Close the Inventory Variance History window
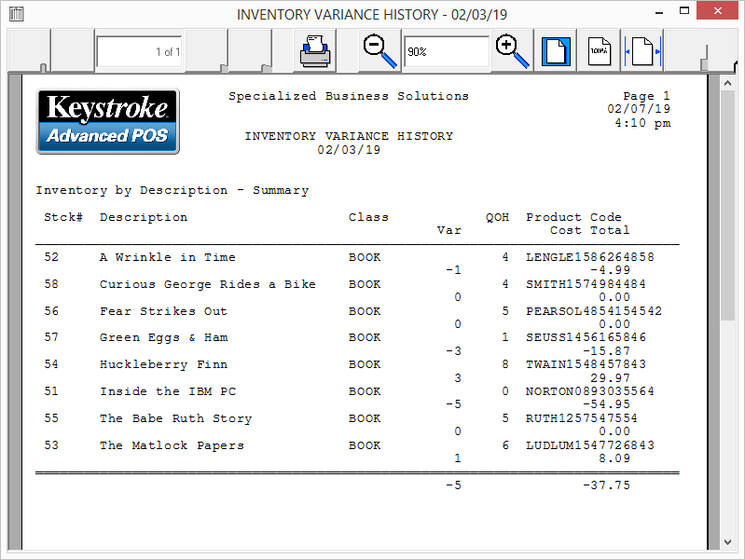 [x=720, y=14]
